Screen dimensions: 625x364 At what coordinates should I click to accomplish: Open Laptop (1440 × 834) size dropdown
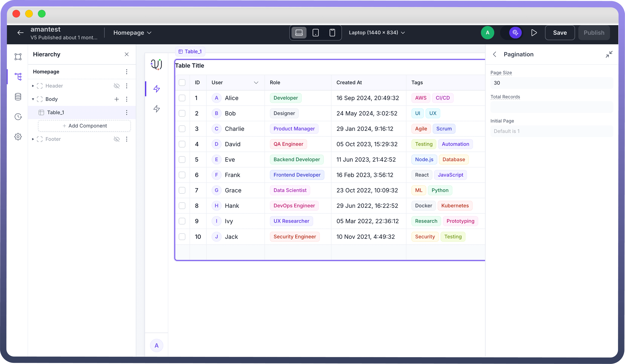pyautogui.click(x=377, y=33)
